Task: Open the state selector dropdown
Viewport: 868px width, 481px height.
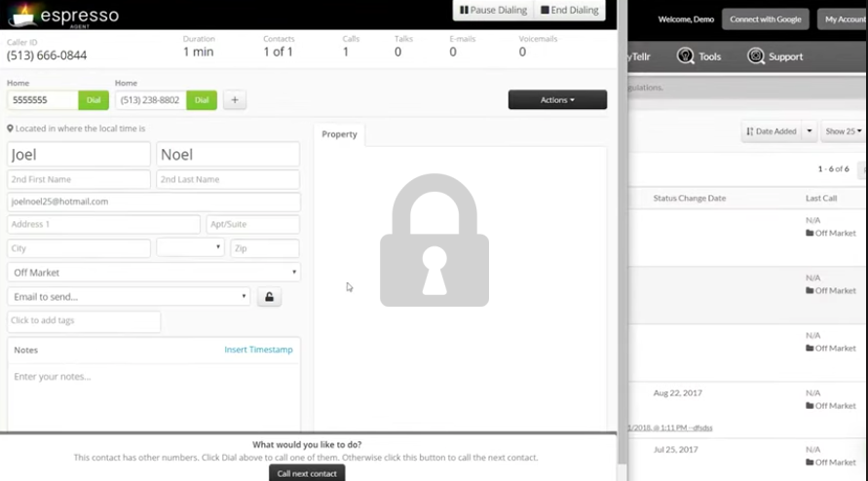Action: (190, 248)
